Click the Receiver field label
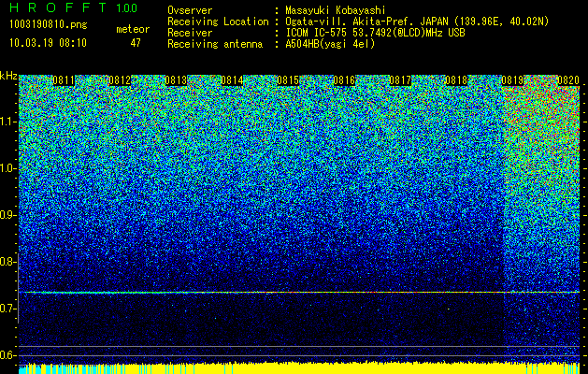This screenshot has width=588, height=374. click(190, 33)
